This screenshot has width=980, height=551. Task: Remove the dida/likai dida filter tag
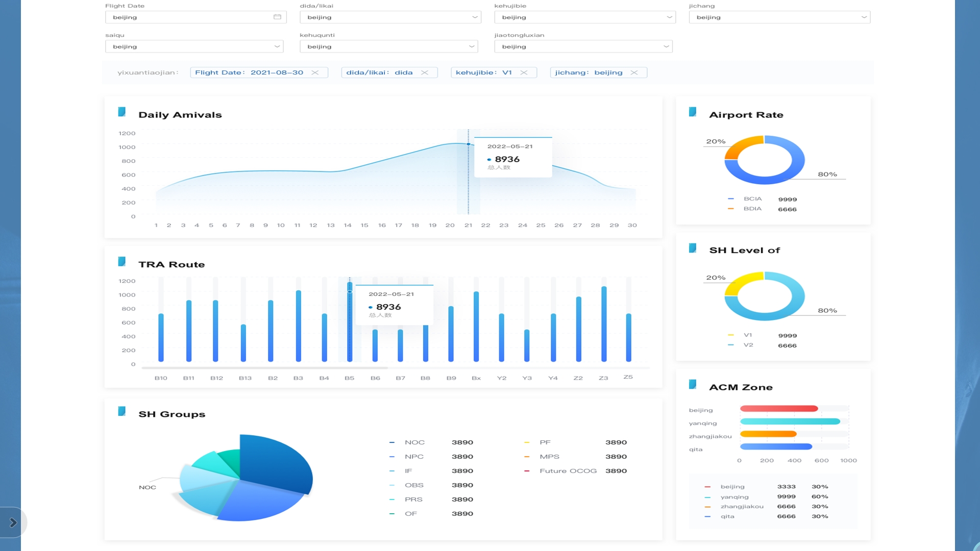coord(424,72)
